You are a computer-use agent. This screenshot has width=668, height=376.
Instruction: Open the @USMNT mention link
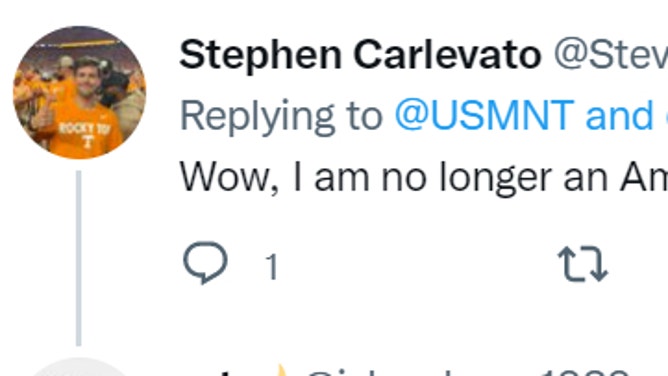tap(485, 115)
